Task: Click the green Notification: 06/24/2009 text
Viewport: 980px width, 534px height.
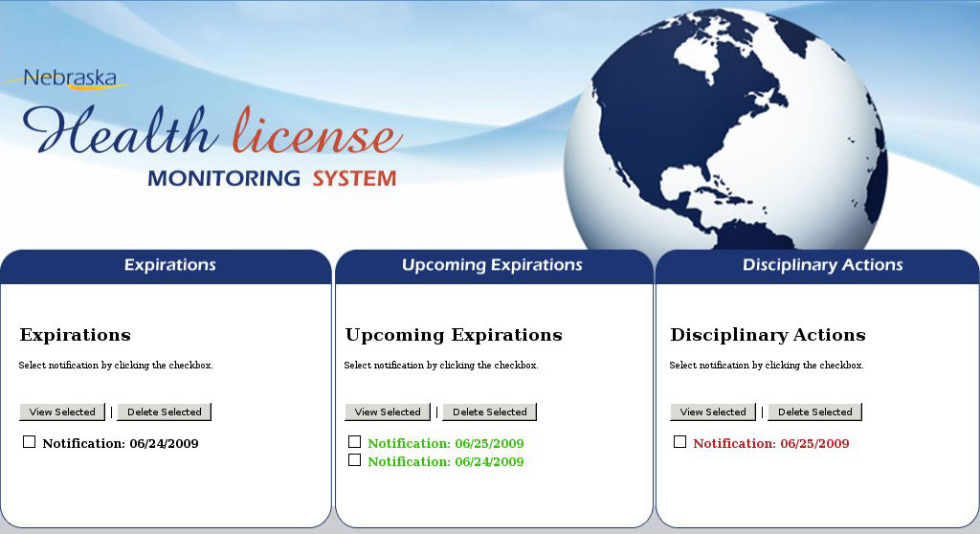Action: tap(446, 462)
